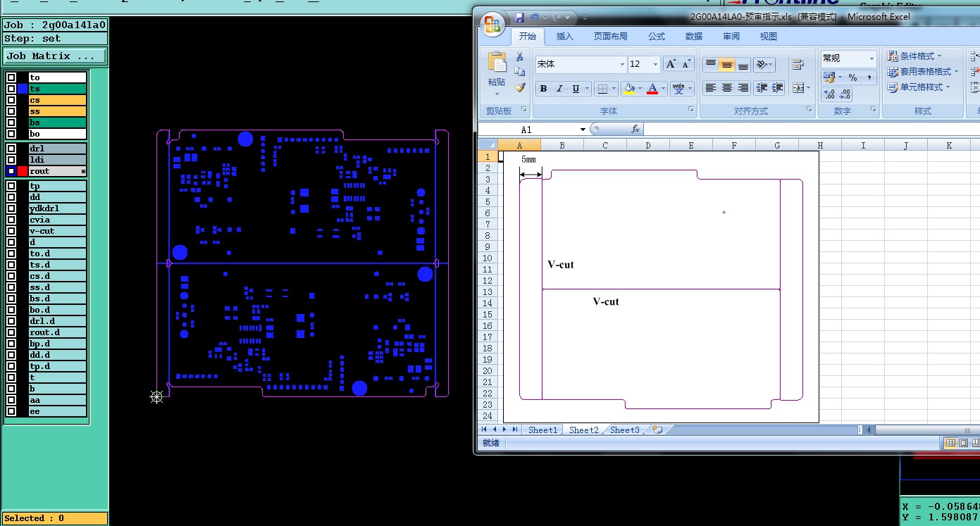Click the Cut scissors icon
Screen dimensions: 980x526
click(x=520, y=56)
